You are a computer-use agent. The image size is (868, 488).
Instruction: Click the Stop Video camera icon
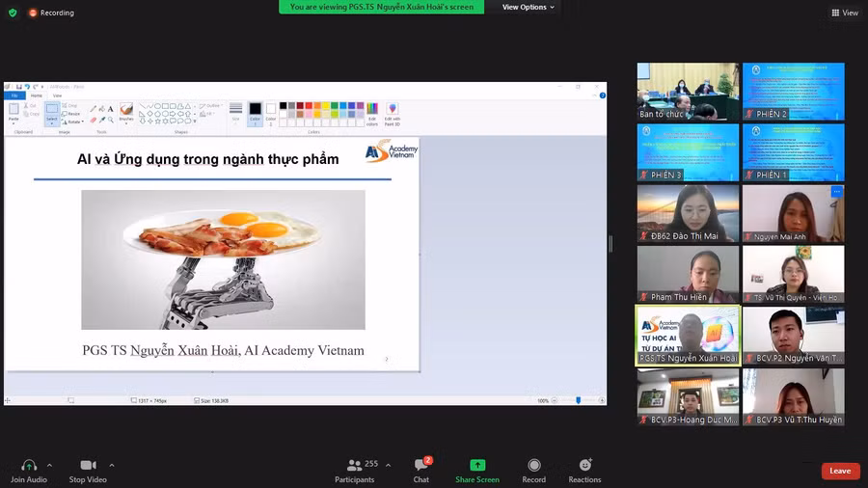click(x=88, y=466)
